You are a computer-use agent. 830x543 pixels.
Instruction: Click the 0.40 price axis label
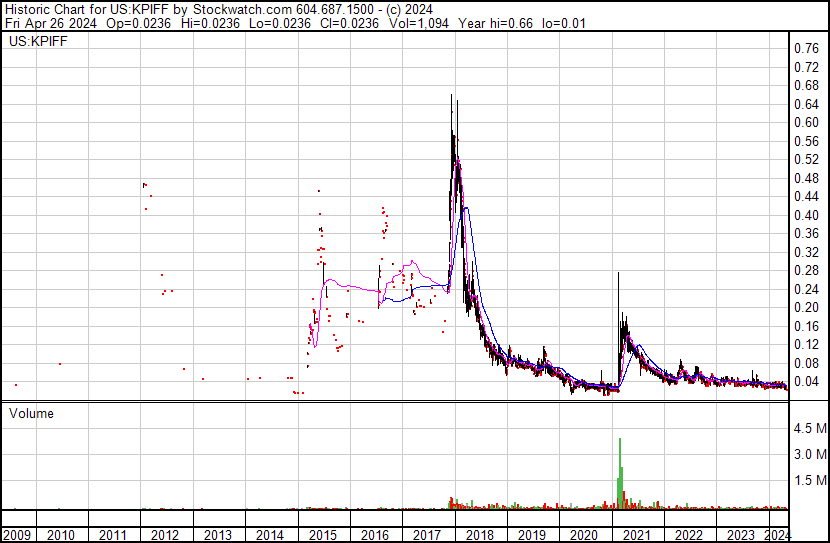(x=807, y=215)
